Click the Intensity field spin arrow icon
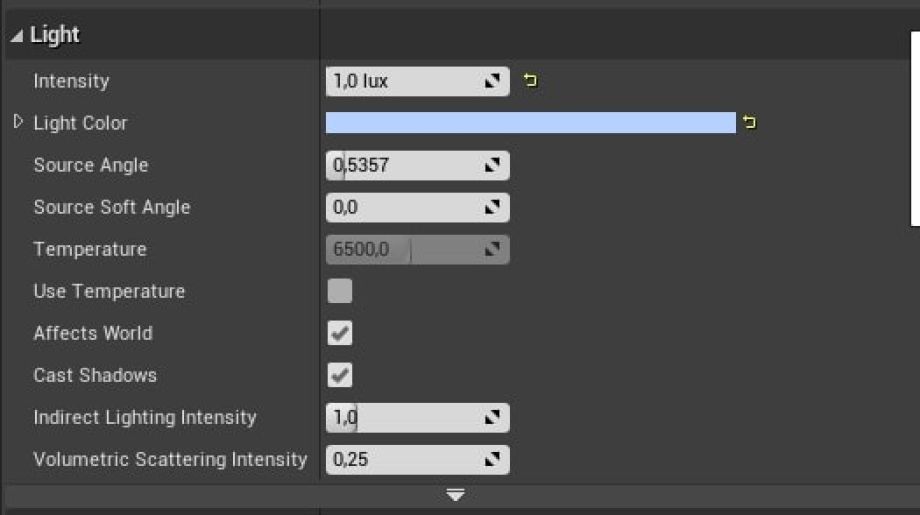 [491, 81]
